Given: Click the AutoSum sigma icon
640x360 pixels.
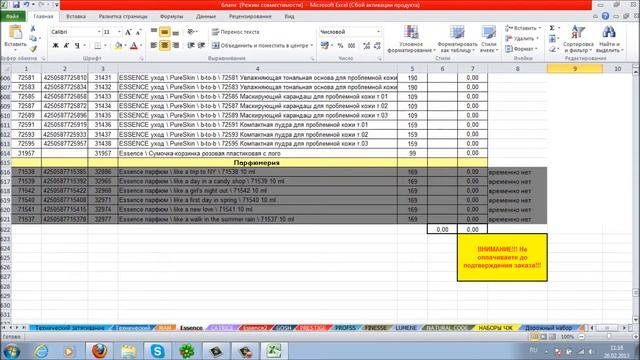Looking at the screenshot, I should 552,28.
